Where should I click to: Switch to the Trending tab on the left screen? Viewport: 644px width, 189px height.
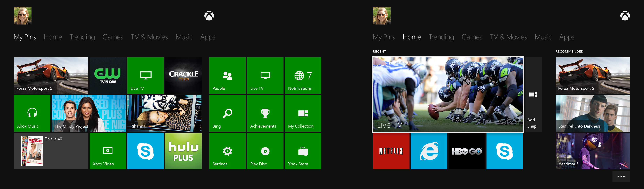tap(82, 37)
